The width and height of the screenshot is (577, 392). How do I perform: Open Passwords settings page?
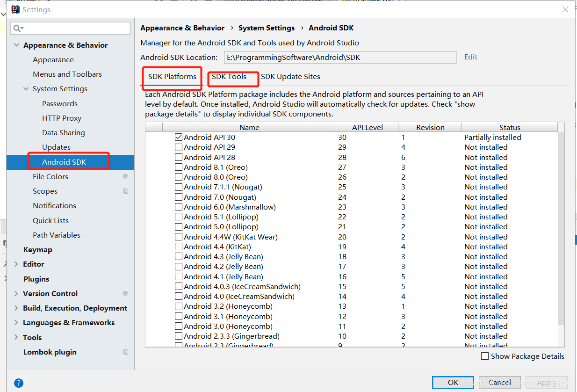click(x=60, y=103)
